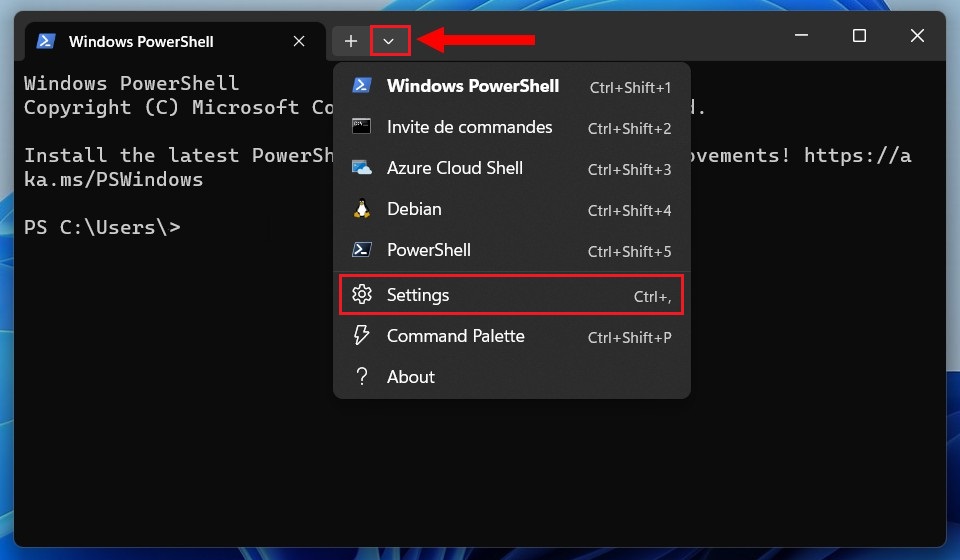The image size is (960, 560).
Task: Select About in the dropdown menu
Action: 512,377
